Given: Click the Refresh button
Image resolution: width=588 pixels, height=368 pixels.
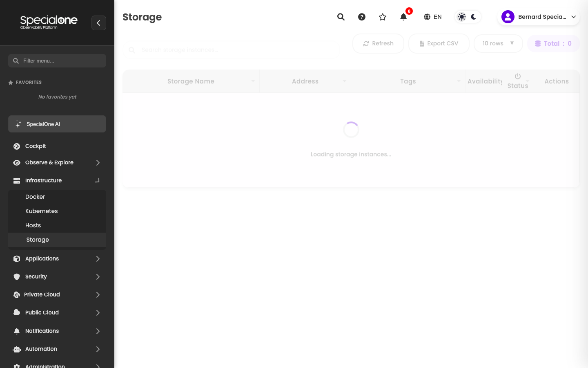Looking at the screenshot, I should coord(378,43).
